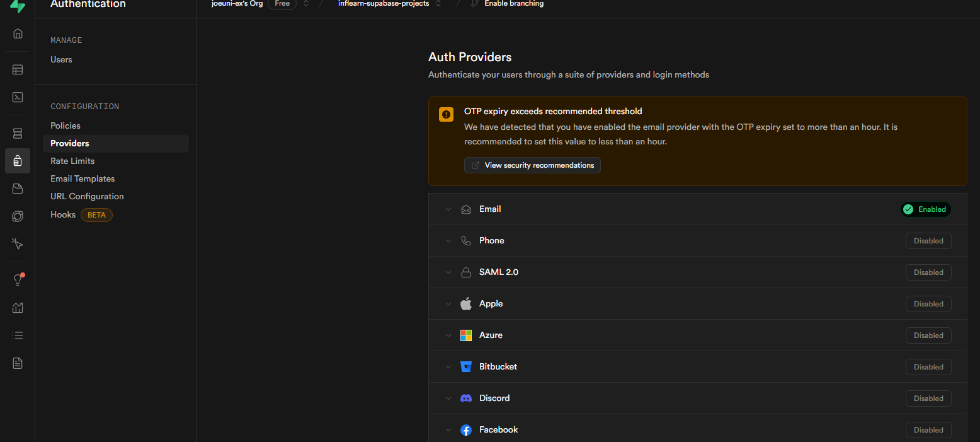Expand the Phone provider chevron
This screenshot has width=980, height=442.
click(x=448, y=241)
